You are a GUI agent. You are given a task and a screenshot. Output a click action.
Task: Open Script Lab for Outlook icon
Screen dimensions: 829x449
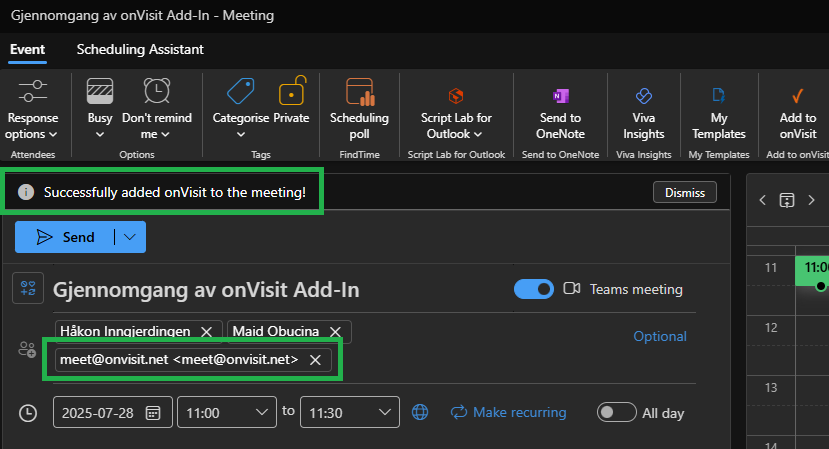[x=456, y=96]
